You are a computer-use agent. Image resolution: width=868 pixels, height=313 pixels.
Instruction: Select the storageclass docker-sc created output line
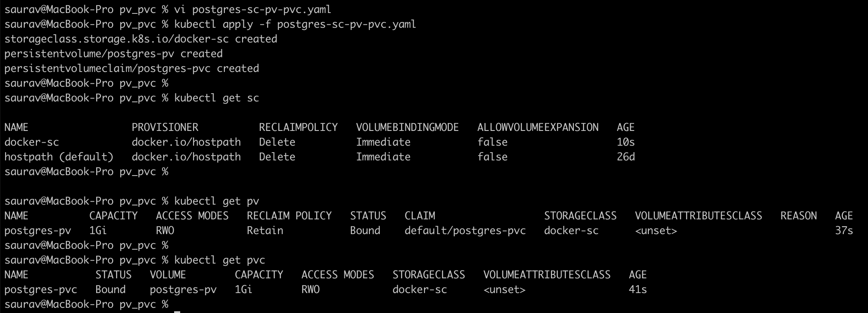(x=141, y=39)
